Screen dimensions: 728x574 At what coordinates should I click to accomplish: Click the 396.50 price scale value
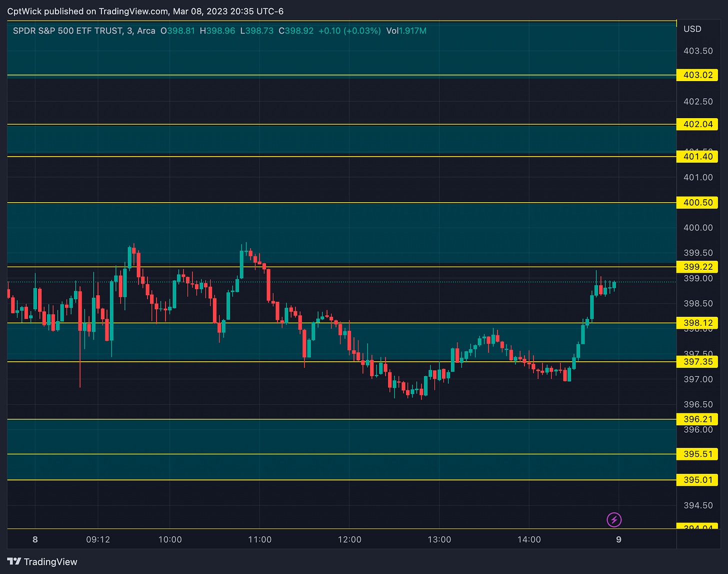pyautogui.click(x=698, y=404)
